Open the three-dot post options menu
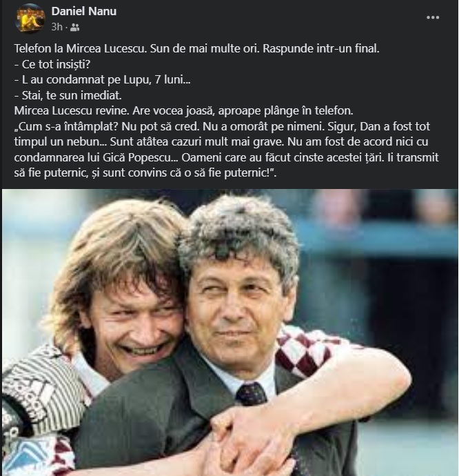The image size is (459, 476). 433,18
